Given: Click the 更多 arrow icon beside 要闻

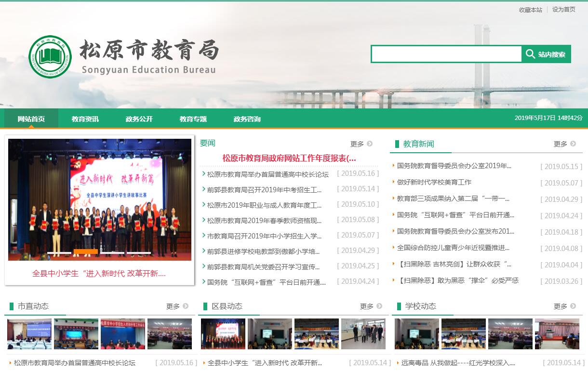Looking at the screenshot, I should [x=370, y=144].
